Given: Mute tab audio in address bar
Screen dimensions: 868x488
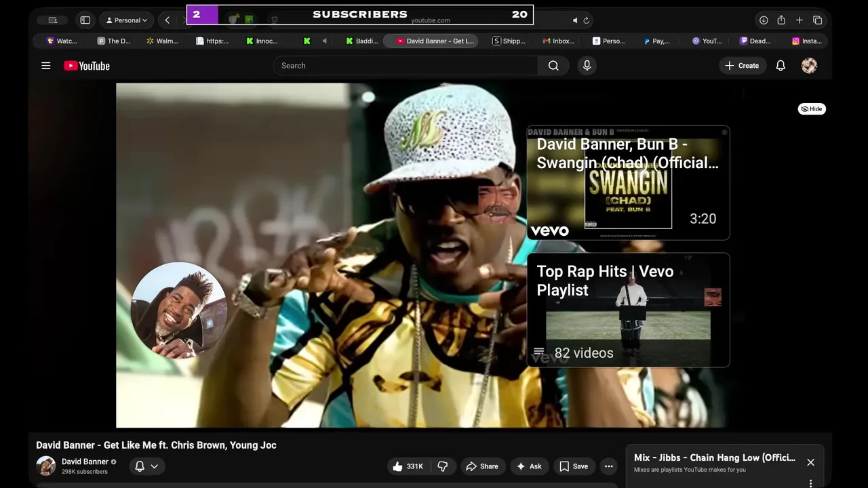Looking at the screenshot, I should click(x=575, y=20).
